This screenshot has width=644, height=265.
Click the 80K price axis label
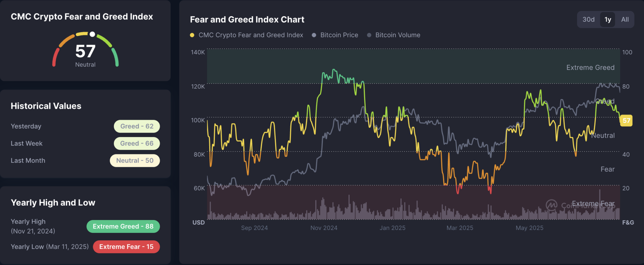pos(199,154)
